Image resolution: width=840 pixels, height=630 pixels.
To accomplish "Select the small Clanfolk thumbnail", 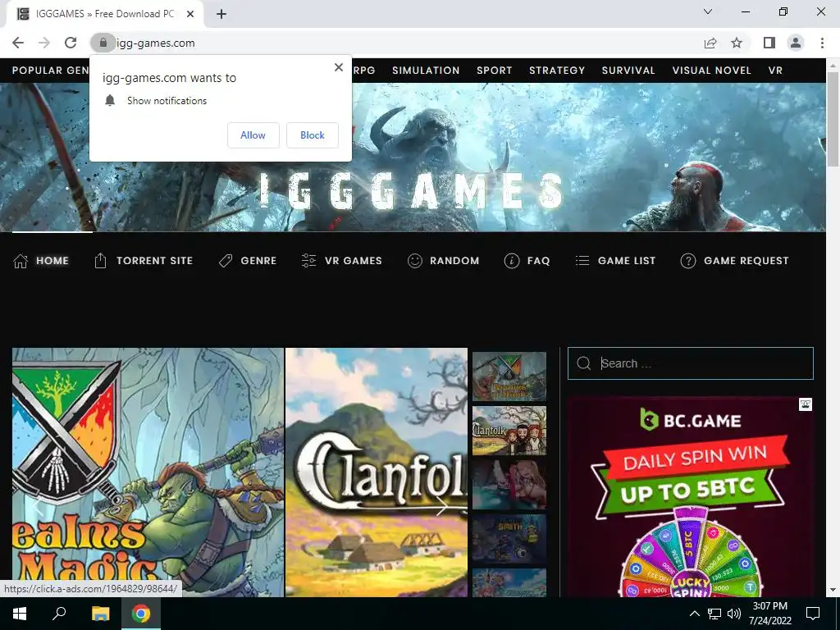I will pos(509,431).
